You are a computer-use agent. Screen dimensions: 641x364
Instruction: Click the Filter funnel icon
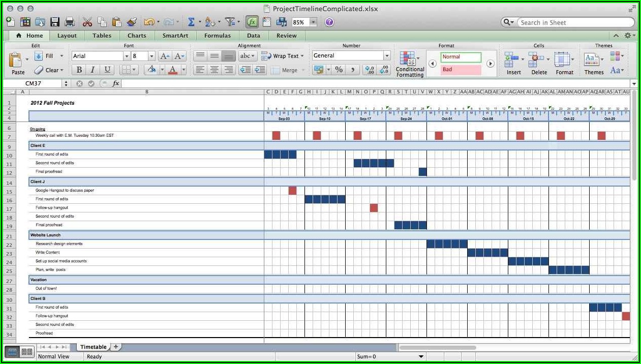[230, 22]
